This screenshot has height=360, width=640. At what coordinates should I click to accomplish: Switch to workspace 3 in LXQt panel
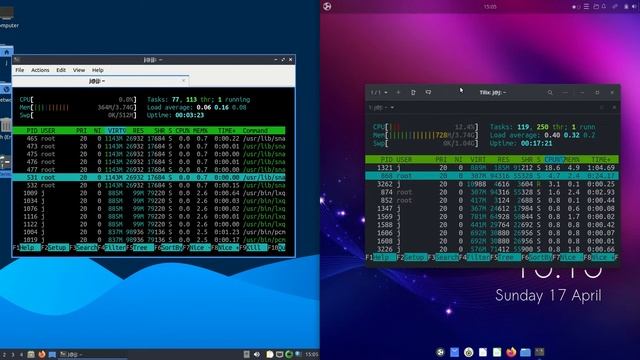13,354
